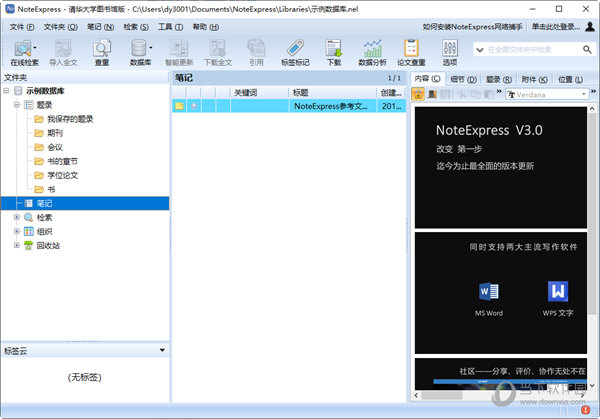Click 单击此处登录 login link
Viewport: 600px width, 419px height.
click(x=559, y=25)
